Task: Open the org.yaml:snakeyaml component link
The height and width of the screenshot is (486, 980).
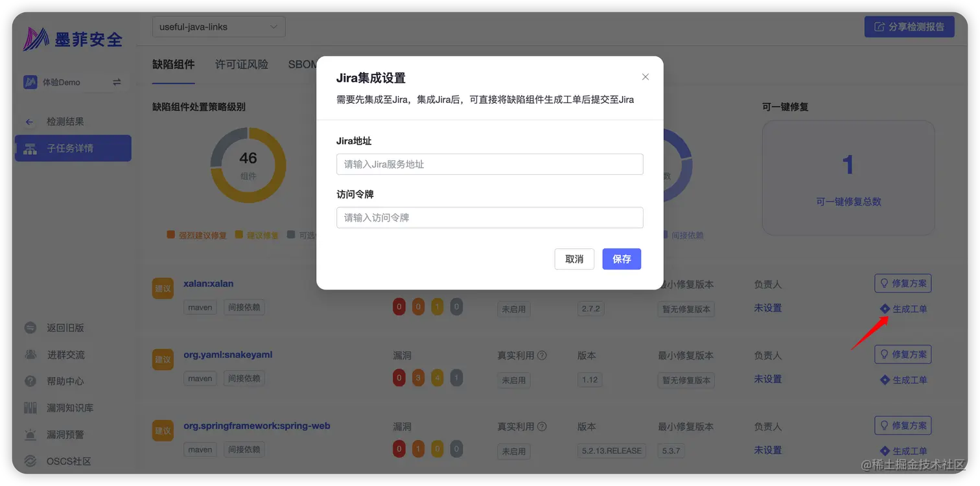Action: (x=228, y=354)
